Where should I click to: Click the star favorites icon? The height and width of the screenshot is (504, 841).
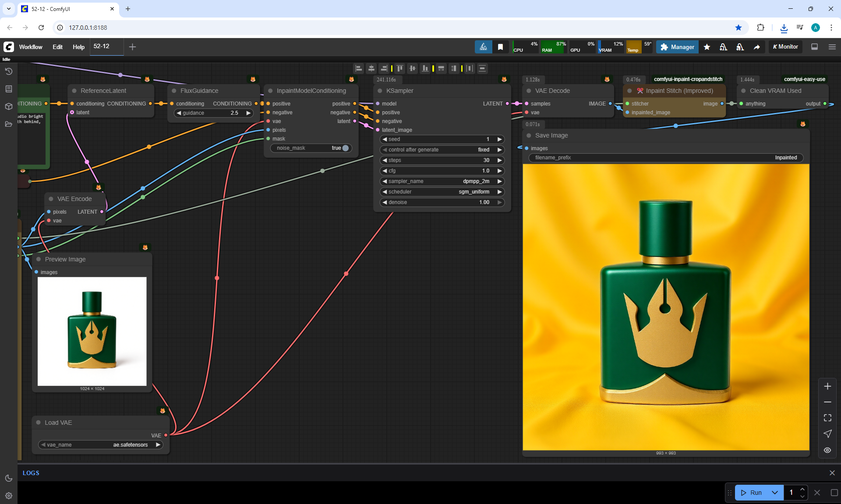(707, 47)
